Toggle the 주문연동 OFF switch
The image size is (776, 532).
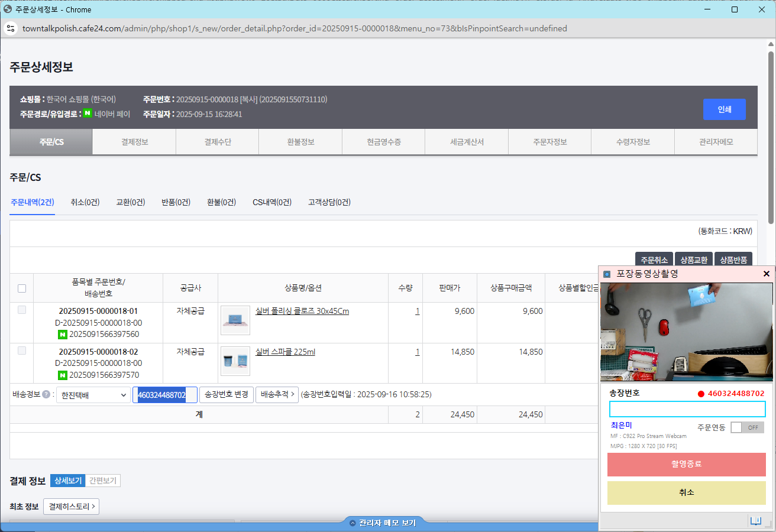(747, 427)
